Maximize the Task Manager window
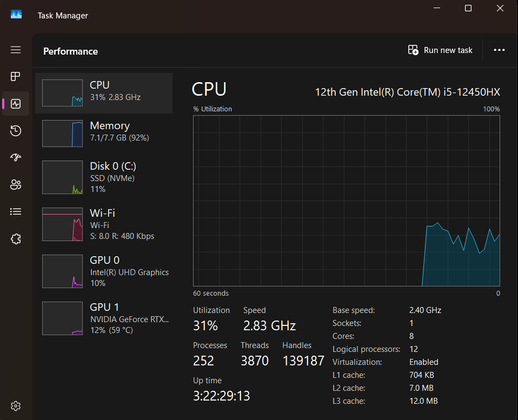The width and height of the screenshot is (518, 420). (x=468, y=8)
